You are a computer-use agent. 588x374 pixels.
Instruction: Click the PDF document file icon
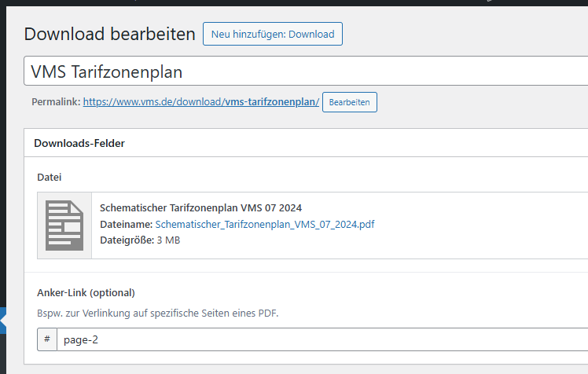click(64, 225)
